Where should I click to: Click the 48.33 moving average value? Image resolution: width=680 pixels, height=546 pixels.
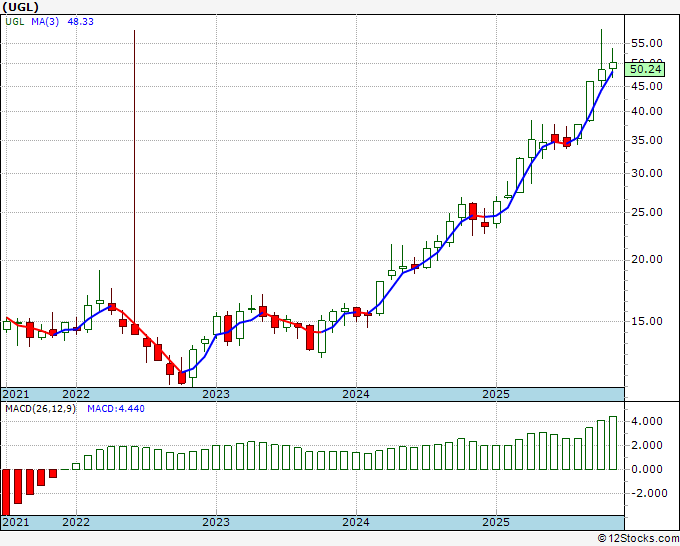[x=80, y=22]
